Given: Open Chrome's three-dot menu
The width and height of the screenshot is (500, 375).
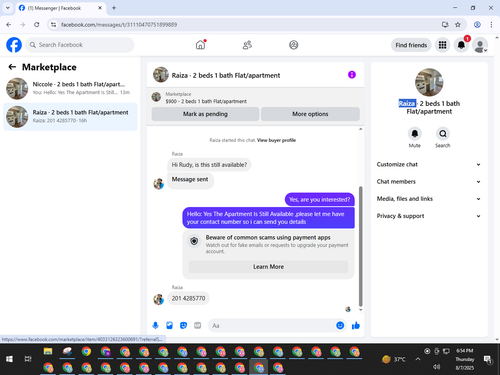Looking at the screenshot, I should [491, 25].
